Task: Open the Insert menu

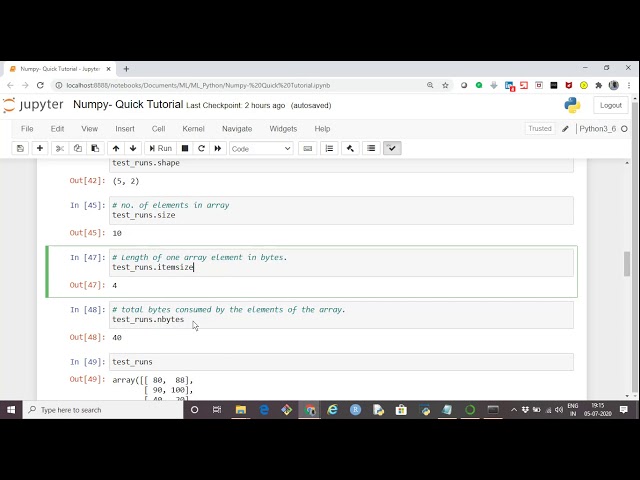Action: coord(124,129)
